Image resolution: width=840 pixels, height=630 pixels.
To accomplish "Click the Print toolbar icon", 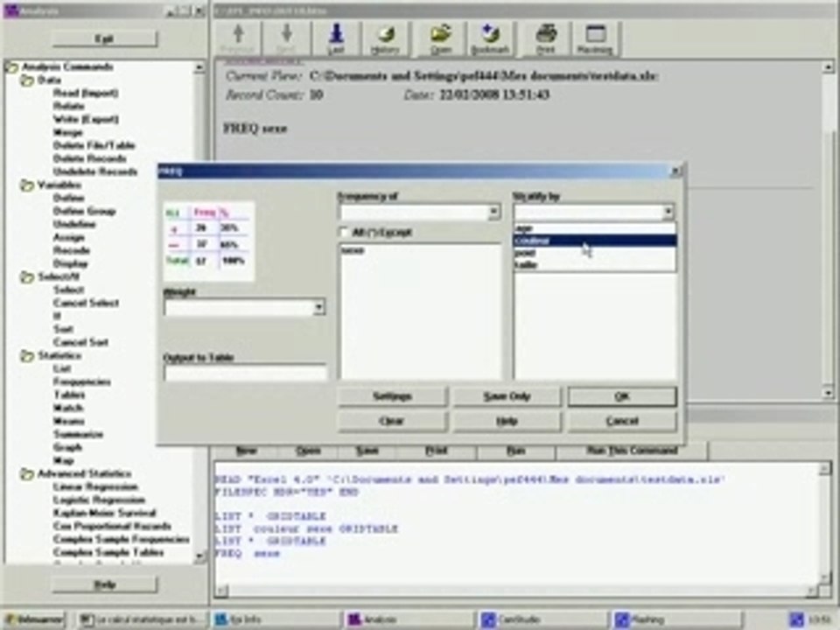I will pyautogui.click(x=545, y=38).
